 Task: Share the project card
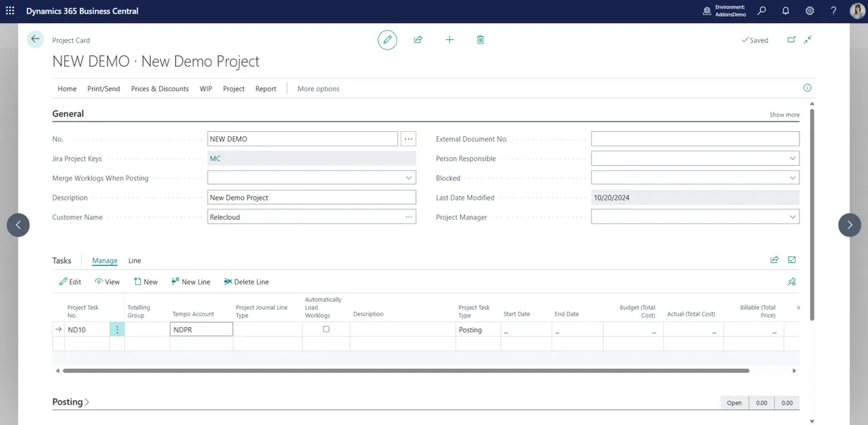point(418,40)
